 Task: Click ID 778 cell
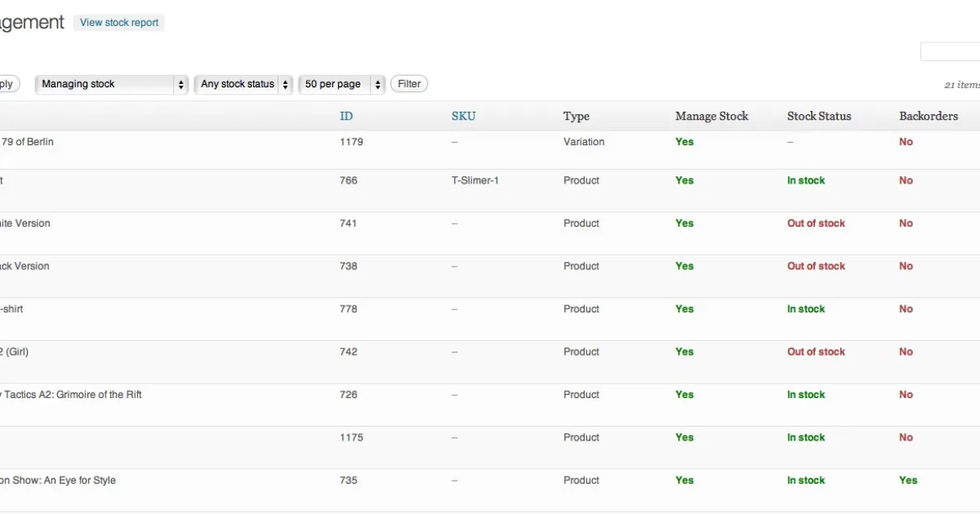pyautogui.click(x=349, y=309)
